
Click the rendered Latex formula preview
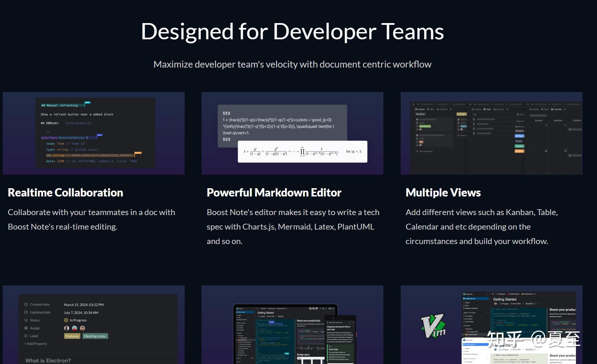[x=302, y=152]
